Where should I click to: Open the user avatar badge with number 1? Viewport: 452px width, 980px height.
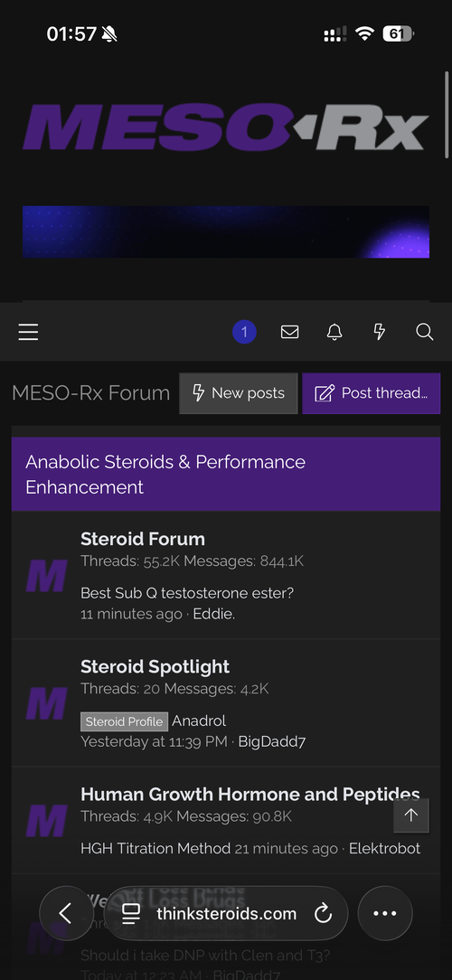[x=244, y=332]
